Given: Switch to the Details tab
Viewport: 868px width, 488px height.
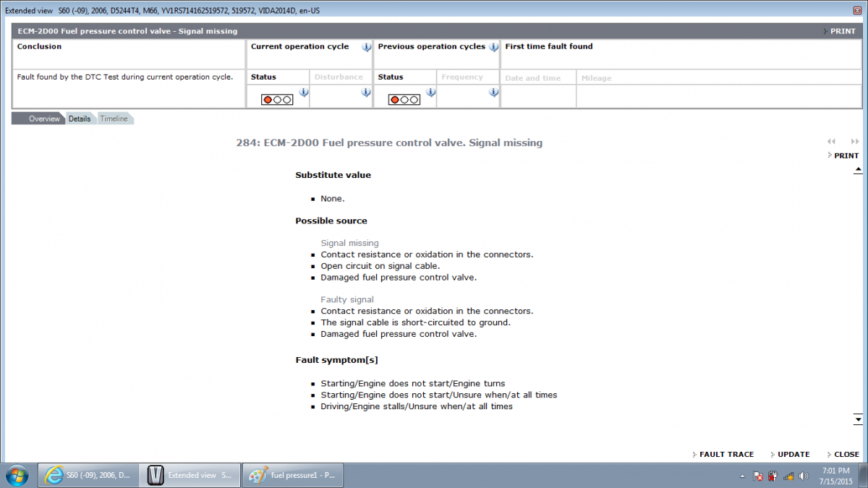Looking at the screenshot, I should point(80,119).
